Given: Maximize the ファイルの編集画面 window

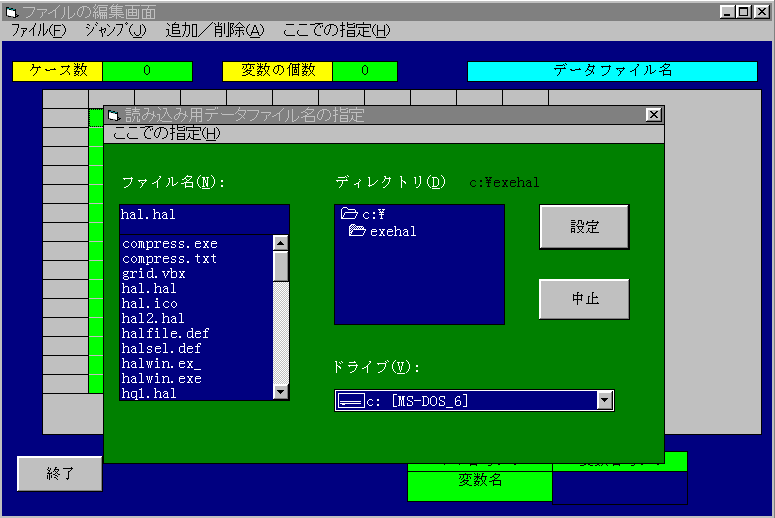Looking at the screenshot, I should tap(743, 11).
